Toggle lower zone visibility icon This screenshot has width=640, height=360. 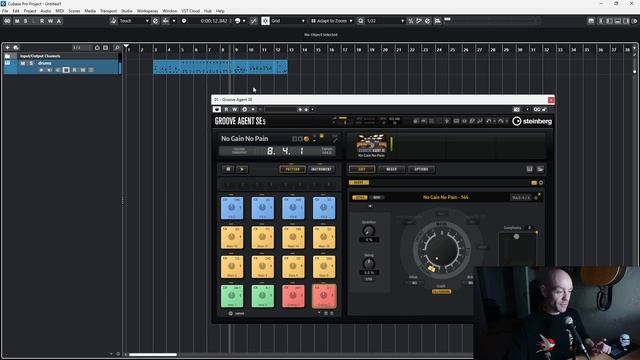[x=618, y=21]
